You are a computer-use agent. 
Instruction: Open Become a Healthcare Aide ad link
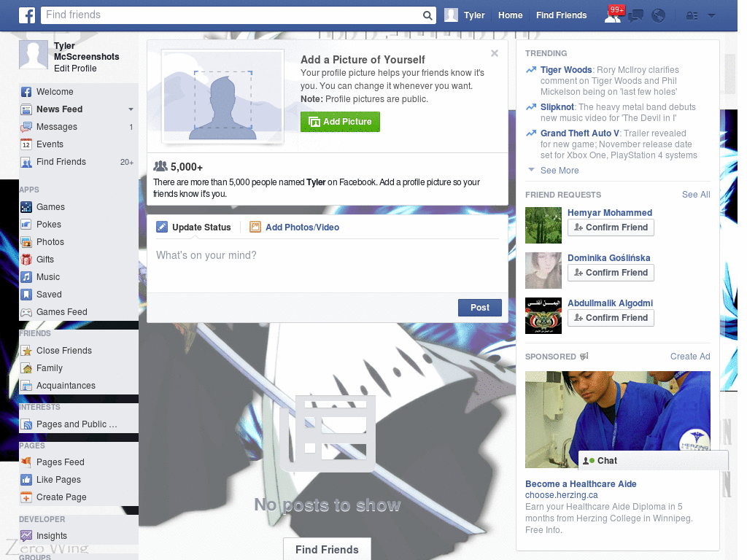tap(581, 484)
